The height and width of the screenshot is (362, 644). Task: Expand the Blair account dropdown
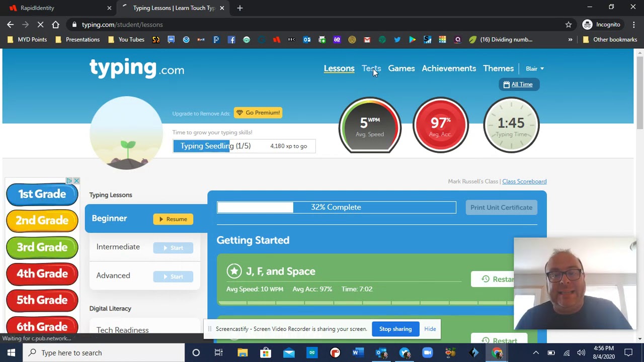coord(535,68)
